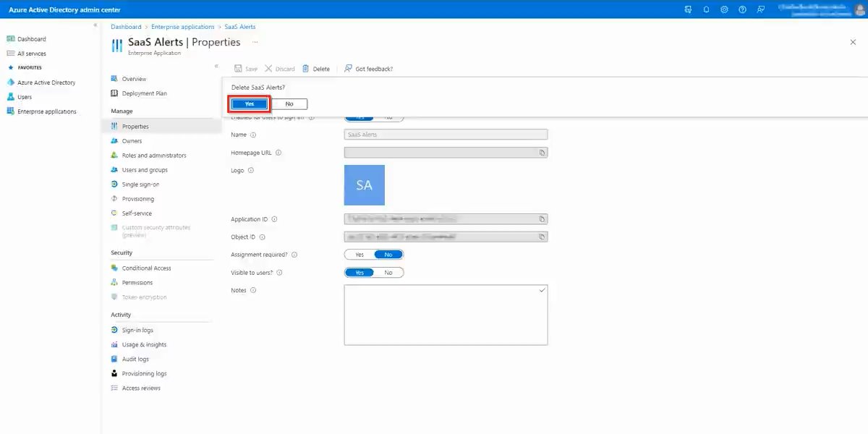
Task: Click the SaaS Alerts breadcrumb
Action: pyautogui.click(x=240, y=27)
